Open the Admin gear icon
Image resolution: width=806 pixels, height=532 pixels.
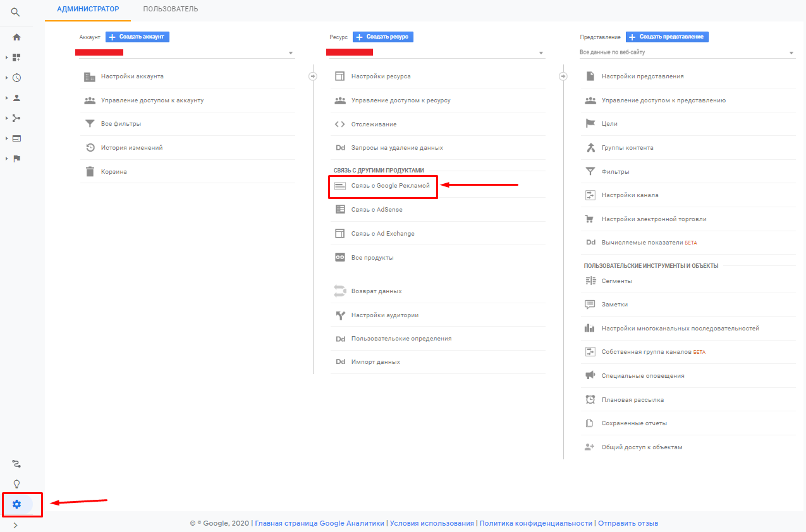17,504
